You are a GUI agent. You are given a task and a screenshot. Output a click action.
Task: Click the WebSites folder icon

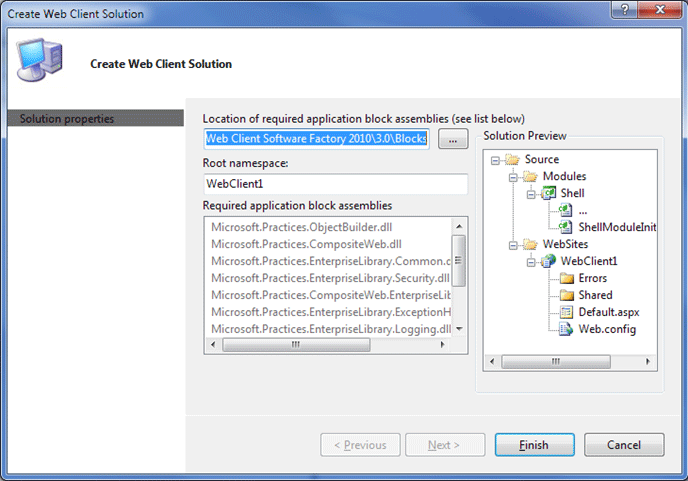pyautogui.click(x=530, y=244)
